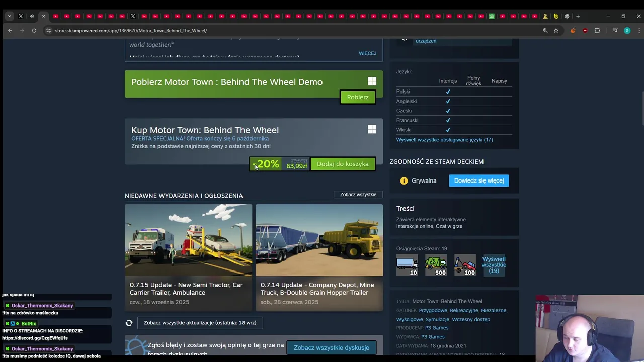Open the Extensions puzzle-piece menu
The height and width of the screenshot is (362, 644).
point(597,31)
